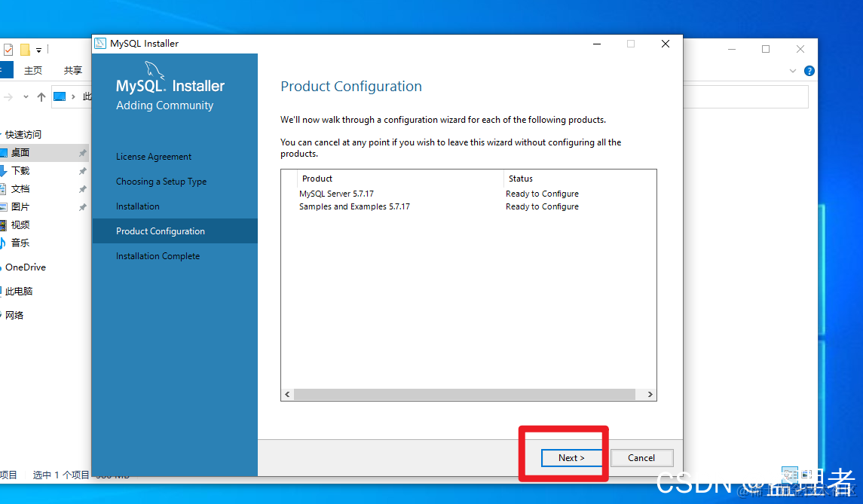Click the pin icon next to 下载
Screen dimensions: 863x504
click(x=83, y=171)
